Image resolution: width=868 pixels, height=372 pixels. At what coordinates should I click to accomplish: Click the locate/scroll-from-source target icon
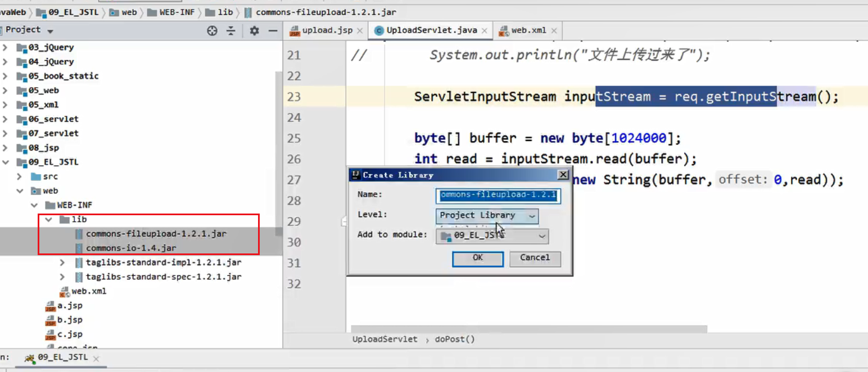[212, 31]
